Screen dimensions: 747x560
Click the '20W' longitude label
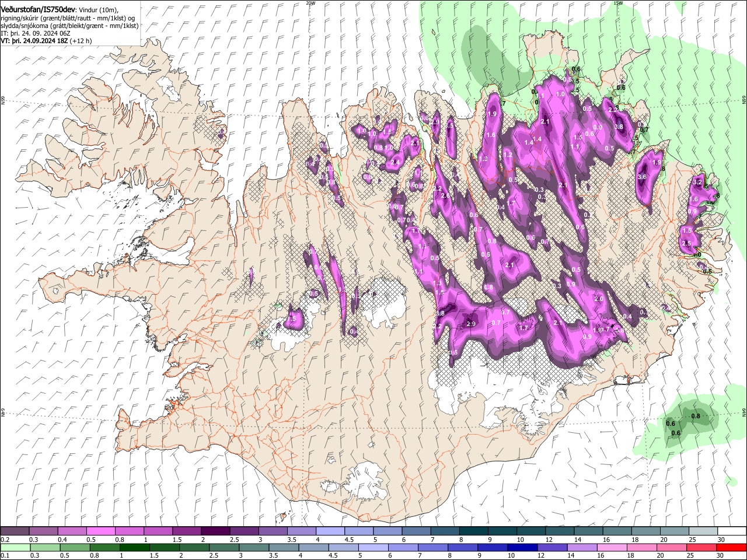pos(310,3)
